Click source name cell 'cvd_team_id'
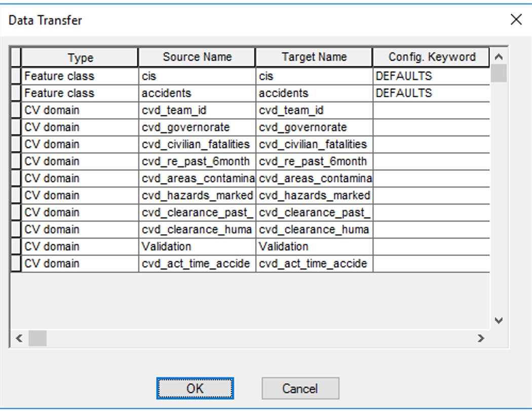The image size is (532, 411). click(197, 110)
